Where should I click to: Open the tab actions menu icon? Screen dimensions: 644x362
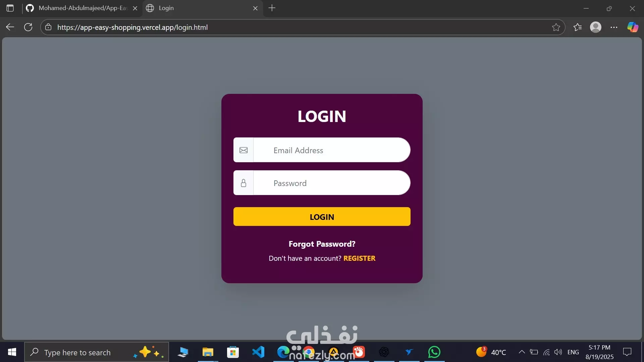tap(10, 8)
